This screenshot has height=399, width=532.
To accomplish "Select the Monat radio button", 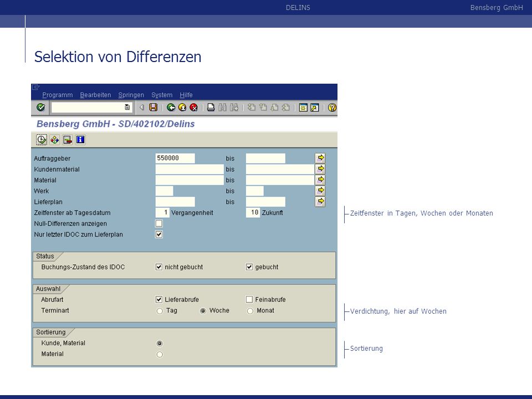I will (250, 311).
